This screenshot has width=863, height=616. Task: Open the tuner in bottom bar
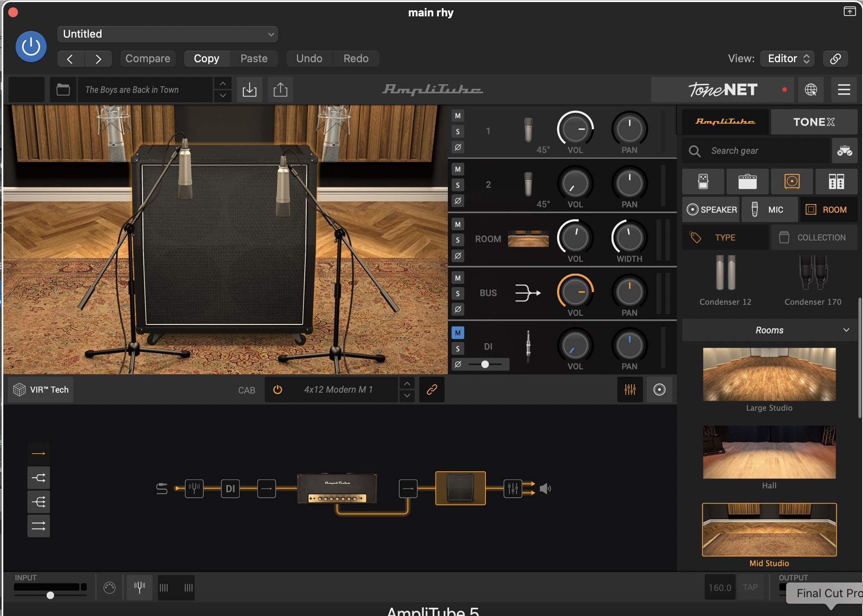click(139, 588)
